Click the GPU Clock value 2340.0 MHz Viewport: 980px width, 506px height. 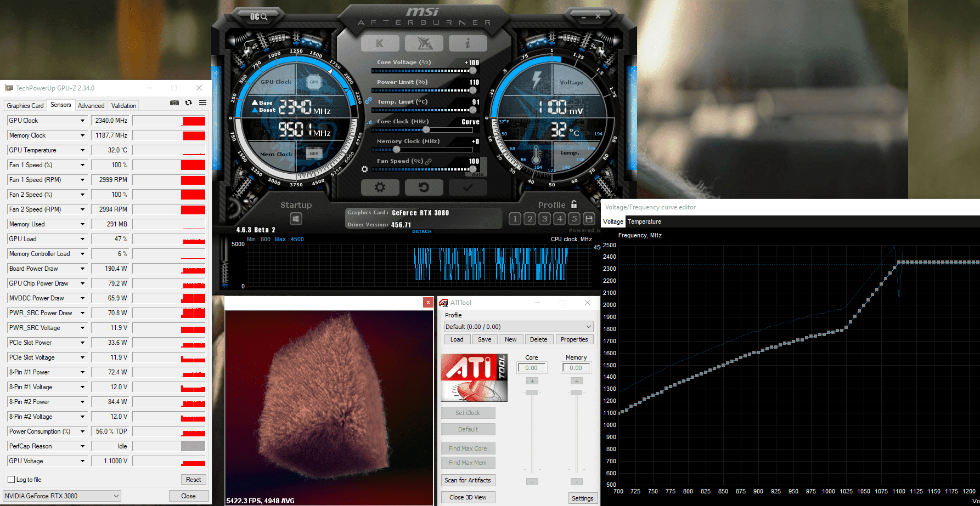point(110,121)
